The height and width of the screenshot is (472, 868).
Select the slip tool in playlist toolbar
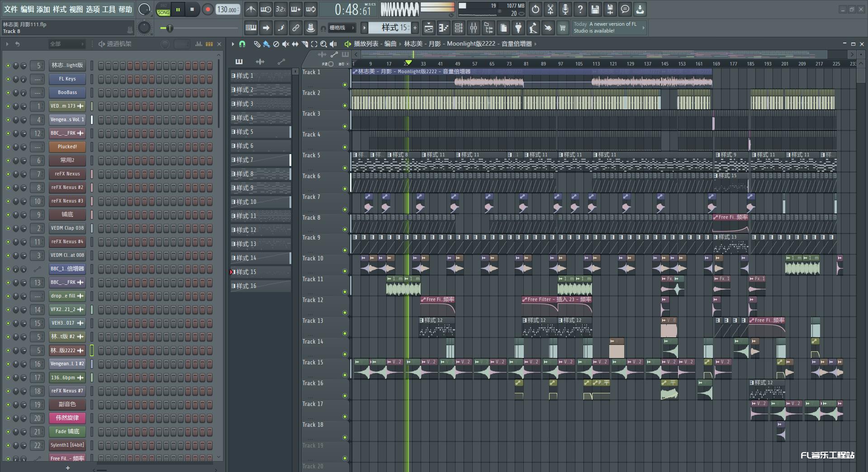pyautogui.click(x=295, y=44)
